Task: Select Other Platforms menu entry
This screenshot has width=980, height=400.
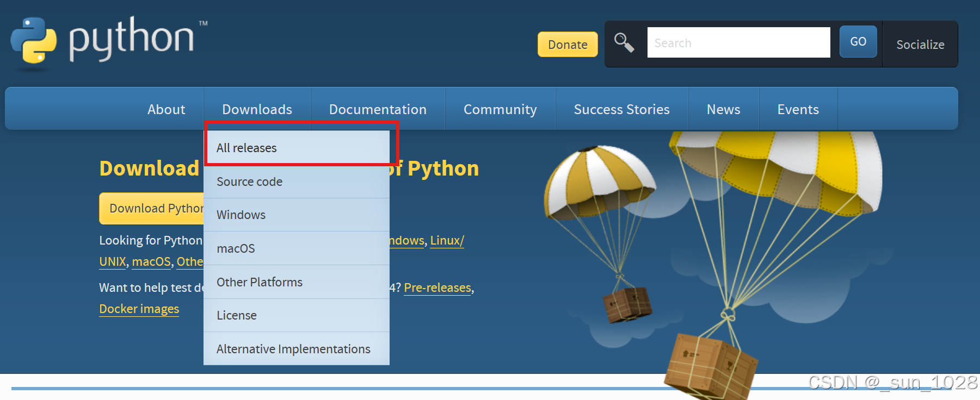Action: pyautogui.click(x=297, y=282)
